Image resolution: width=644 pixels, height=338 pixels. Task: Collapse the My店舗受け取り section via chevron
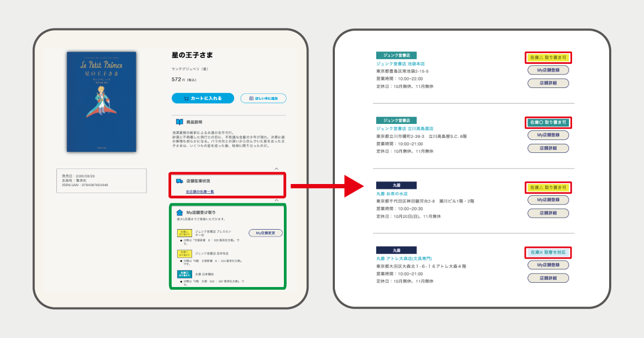[x=276, y=200]
